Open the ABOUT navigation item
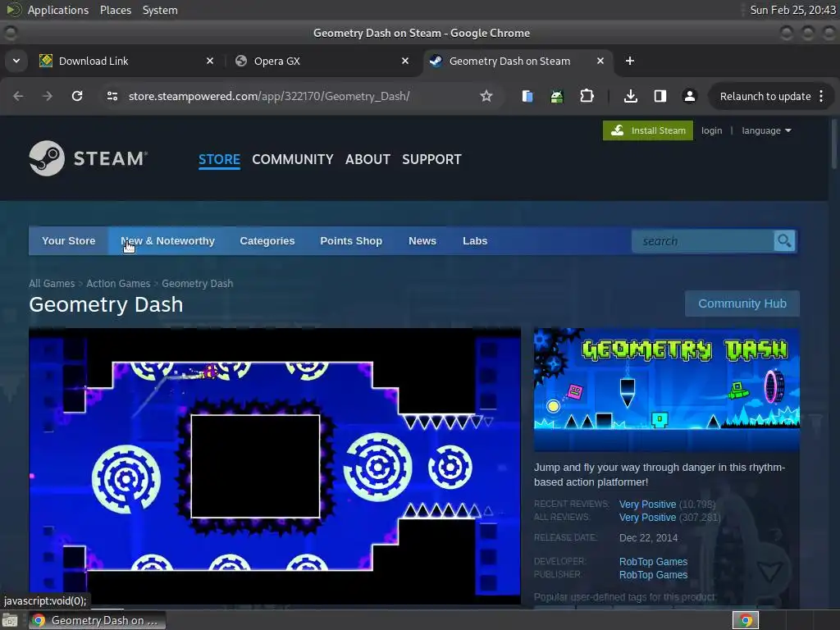840x630 pixels. [367, 160]
